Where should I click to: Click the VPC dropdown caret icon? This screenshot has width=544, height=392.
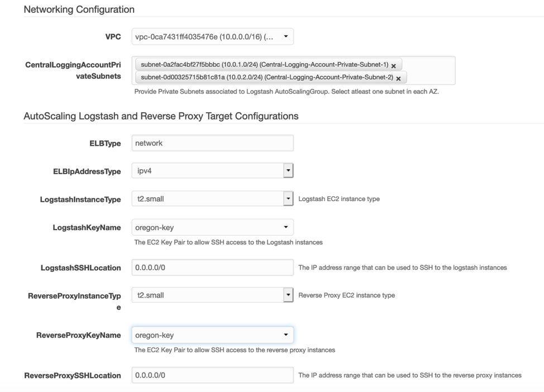(285, 36)
